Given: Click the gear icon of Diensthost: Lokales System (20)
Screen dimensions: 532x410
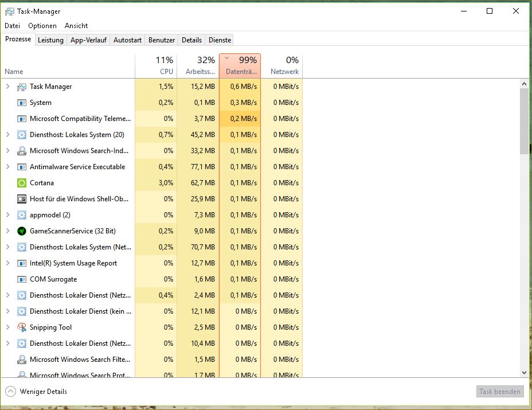Looking at the screenshot, I should pyautogui.click(x=22, y=135).
